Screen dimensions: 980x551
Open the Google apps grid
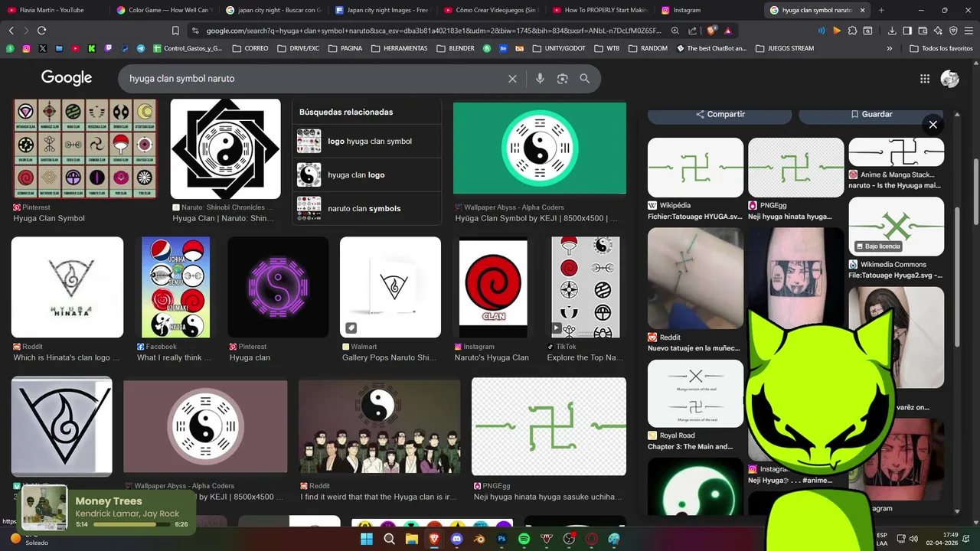click(925, 79)
